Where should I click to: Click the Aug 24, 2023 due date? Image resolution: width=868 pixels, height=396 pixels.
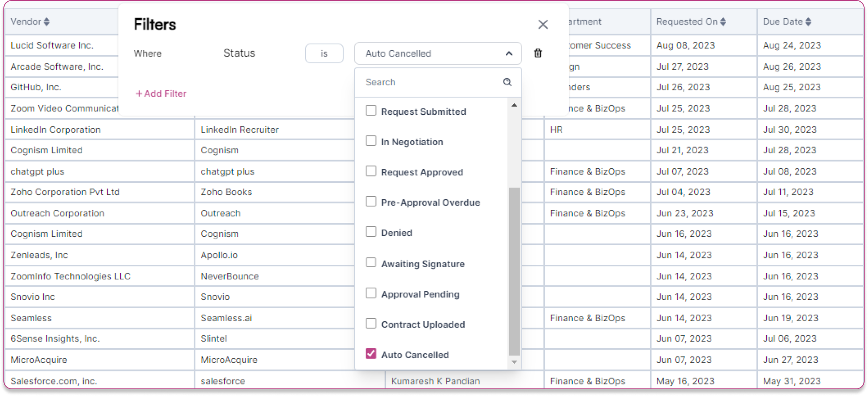792,46
